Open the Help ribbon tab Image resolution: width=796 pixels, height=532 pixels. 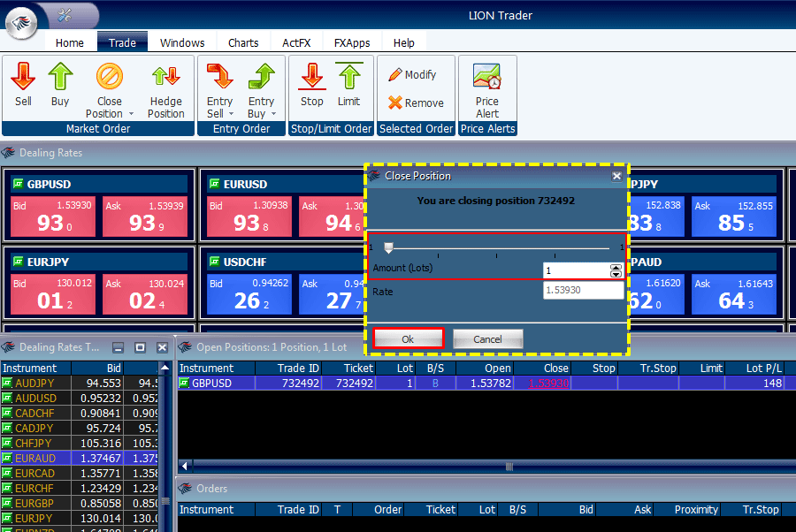pos(404,42)
